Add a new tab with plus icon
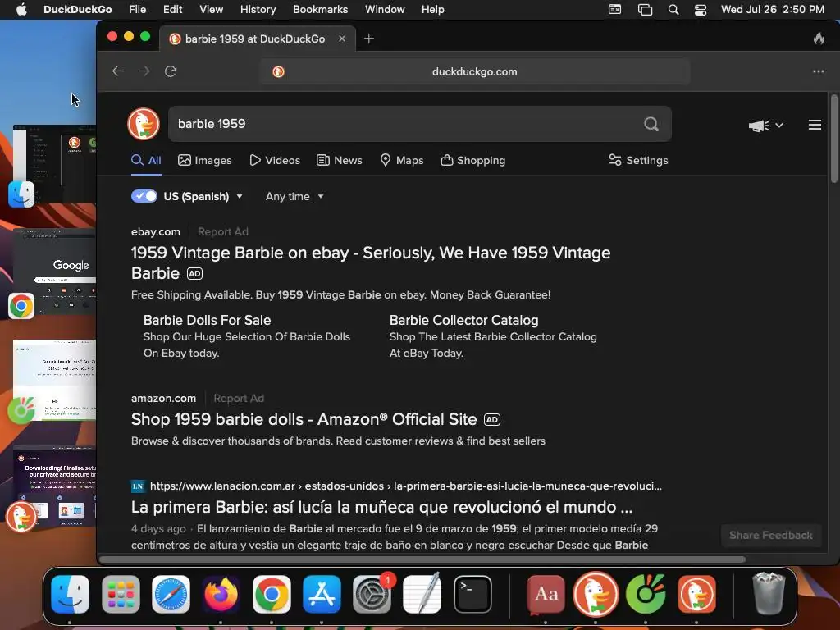The image size is (840, 630). tap(369, 39)
